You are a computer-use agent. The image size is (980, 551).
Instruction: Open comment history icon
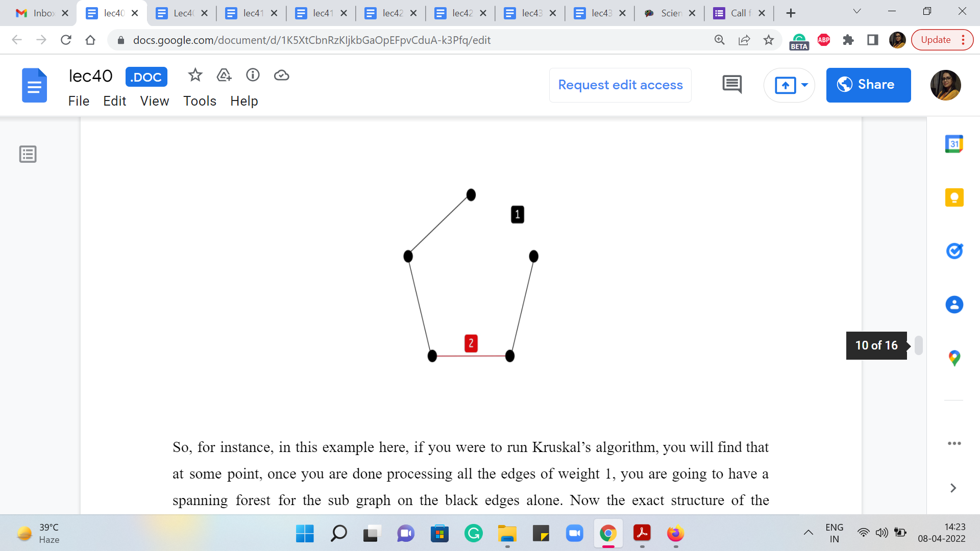(x=732, y=85)
